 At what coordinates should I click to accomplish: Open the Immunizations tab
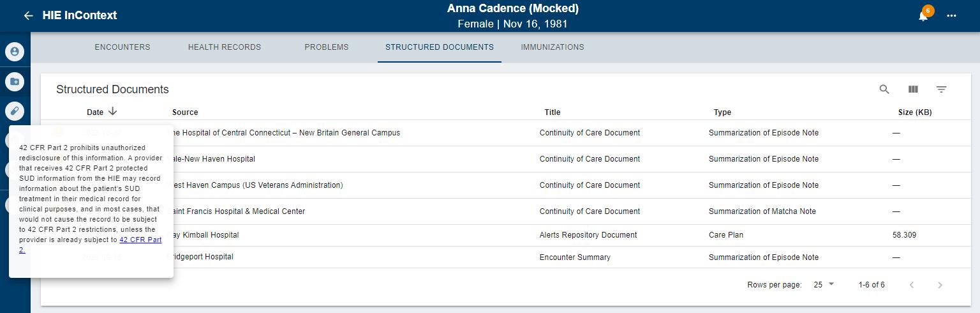[552, 47]
